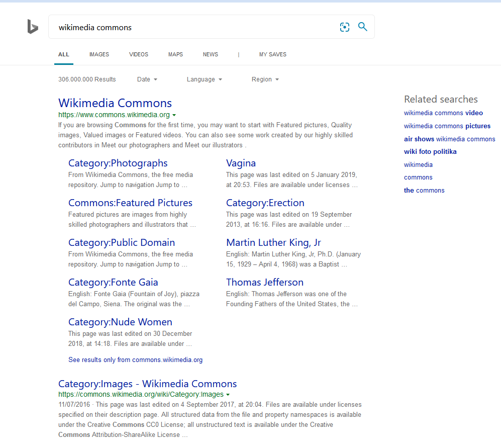Expand arrow beside Category:Images URL
Screen dimensions: 501x448
click(x=228, y=395)
